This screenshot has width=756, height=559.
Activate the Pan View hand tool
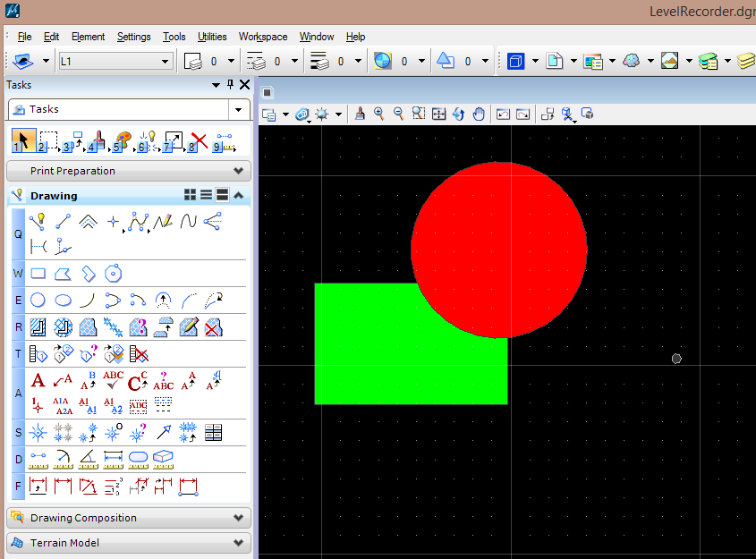tap(479, 114)
